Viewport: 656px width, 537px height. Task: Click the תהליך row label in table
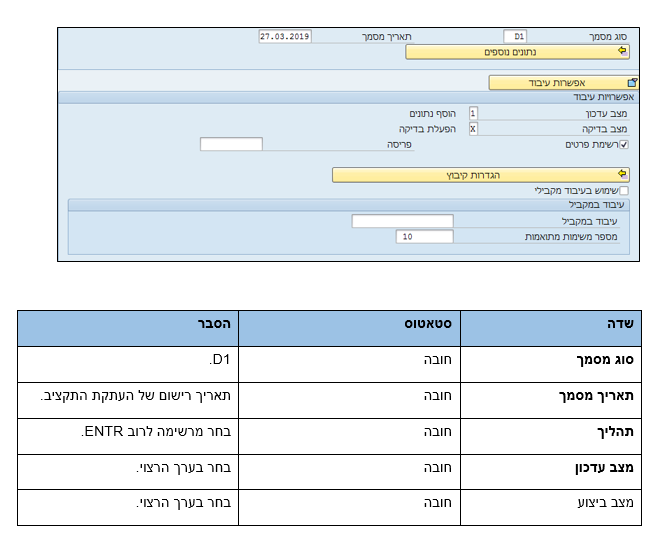coord(612,434)
